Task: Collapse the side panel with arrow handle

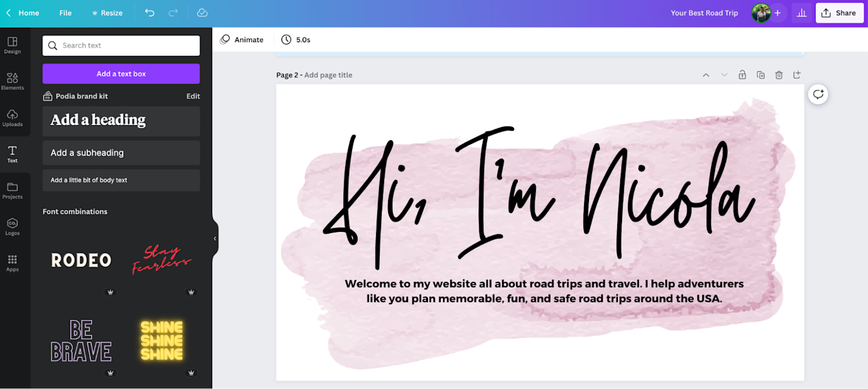Action: pos(215,238)
